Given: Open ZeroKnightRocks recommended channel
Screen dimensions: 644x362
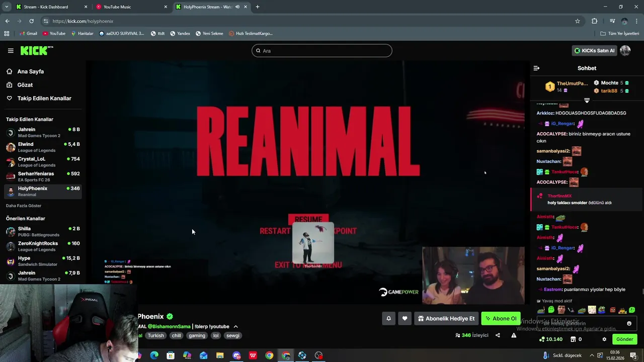Looking at the screenshot, I should coord(43,246).
